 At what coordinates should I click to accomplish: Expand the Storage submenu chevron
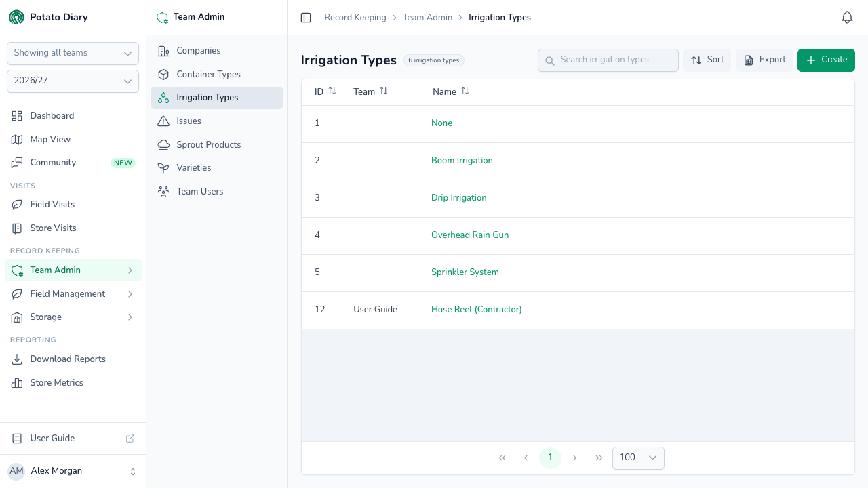click(130, 317)
